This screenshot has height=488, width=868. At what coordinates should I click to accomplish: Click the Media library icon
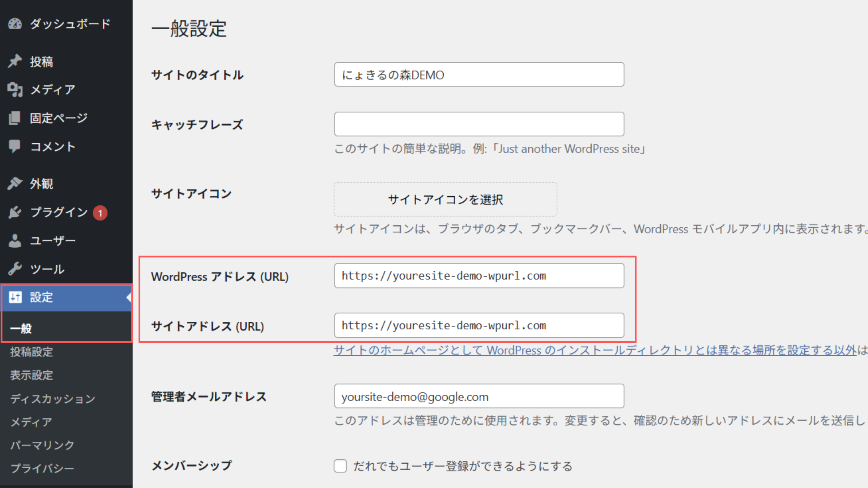click(x=15, y=89)
